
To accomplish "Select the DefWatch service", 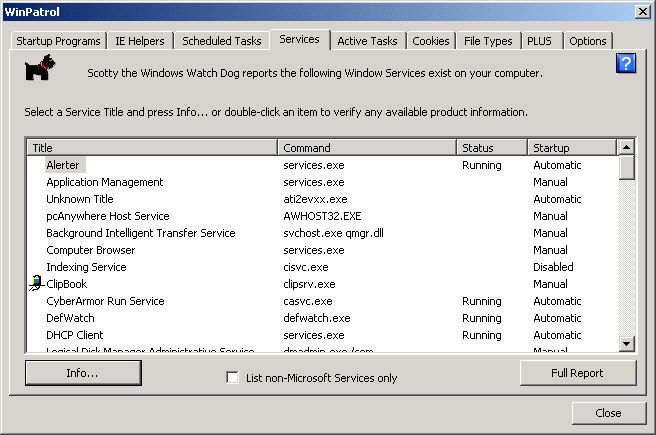I will point(70,318).
